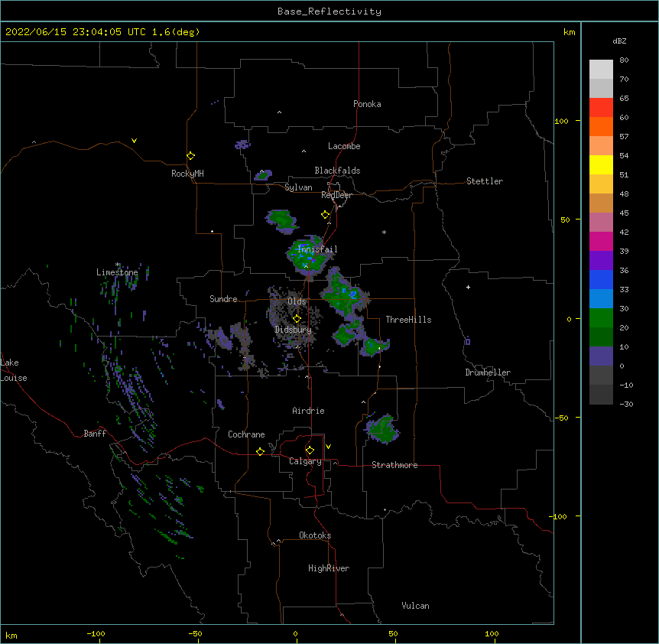Click the Base_Reflectivity title
659x644 pixels.
(x=329, y=11)
